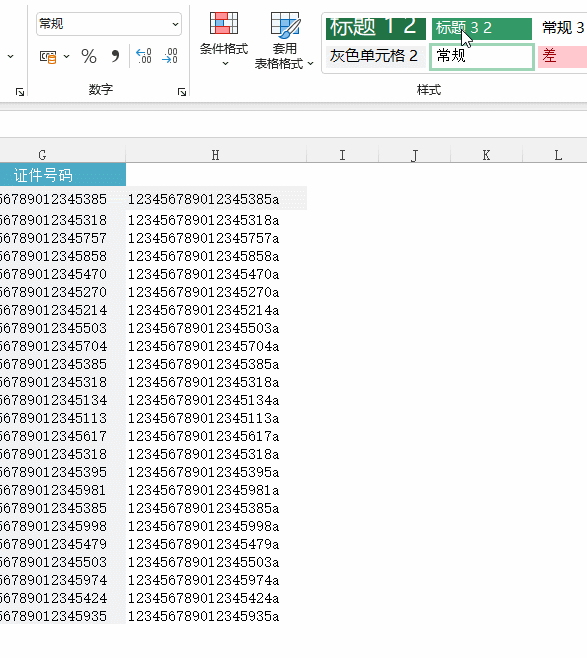Launch the number format dialog (数字)
The width and height of the screenshot is (587, 658).
[182, 92]
